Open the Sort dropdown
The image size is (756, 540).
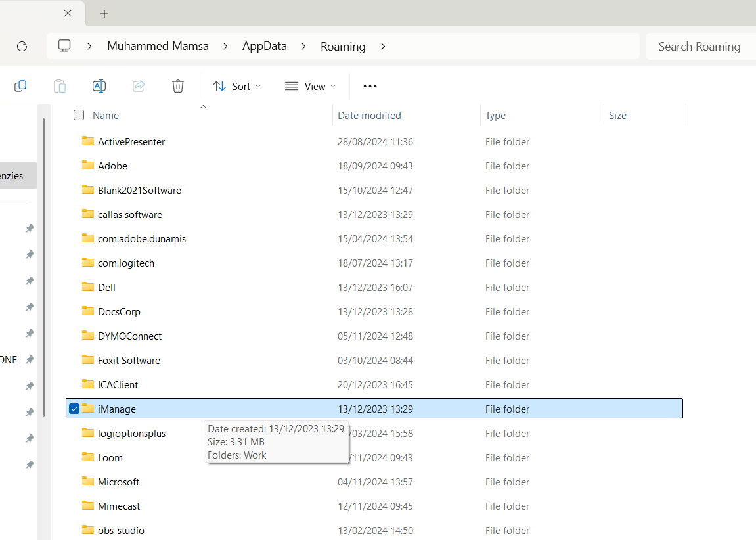(x=236, y=86)
